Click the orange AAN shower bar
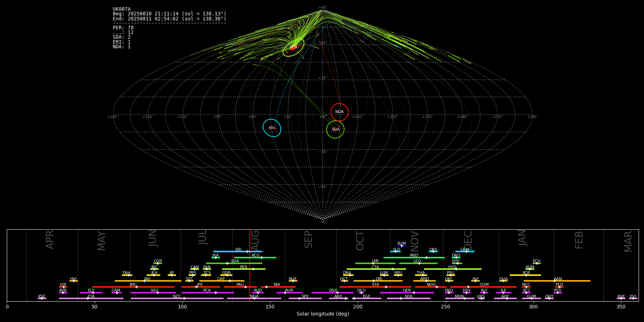 coord(557,281)
